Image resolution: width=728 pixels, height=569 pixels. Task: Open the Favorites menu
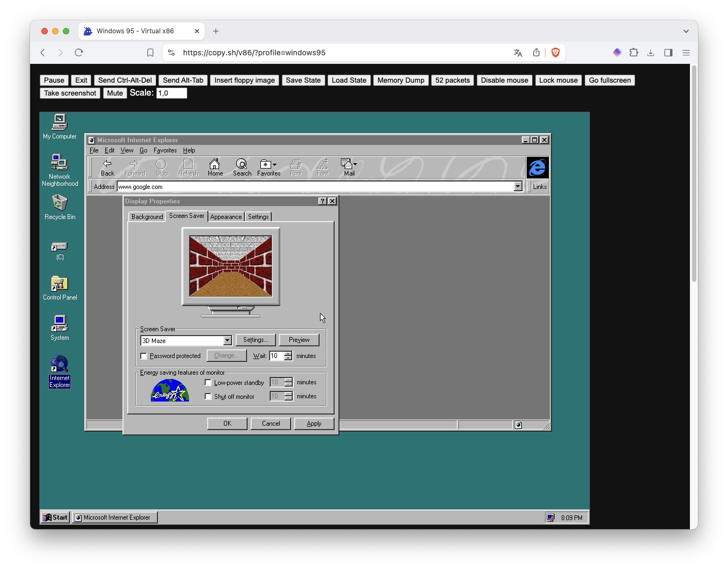165,150
